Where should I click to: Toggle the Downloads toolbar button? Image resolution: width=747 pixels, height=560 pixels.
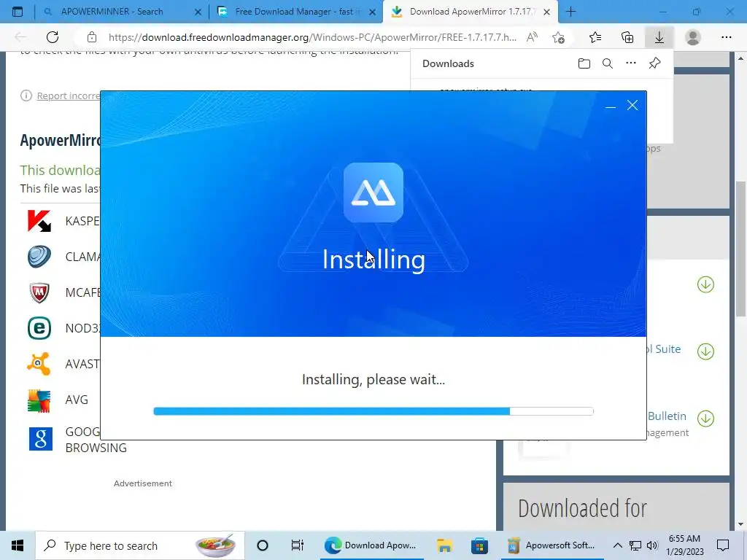tap(659, 37)
